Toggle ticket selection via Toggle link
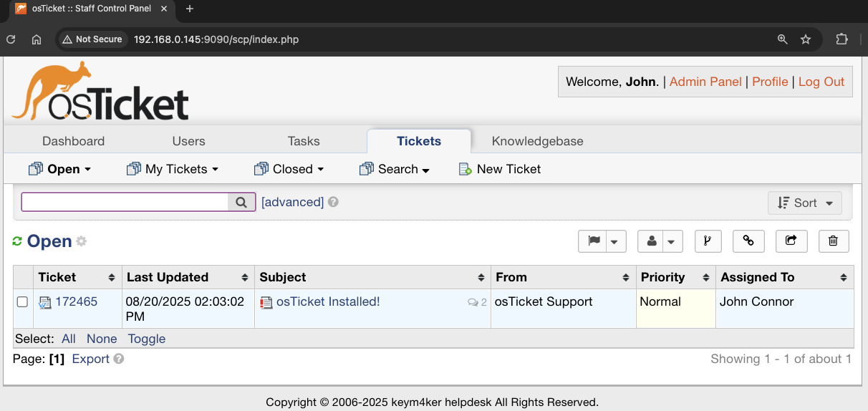 (146, 339)
